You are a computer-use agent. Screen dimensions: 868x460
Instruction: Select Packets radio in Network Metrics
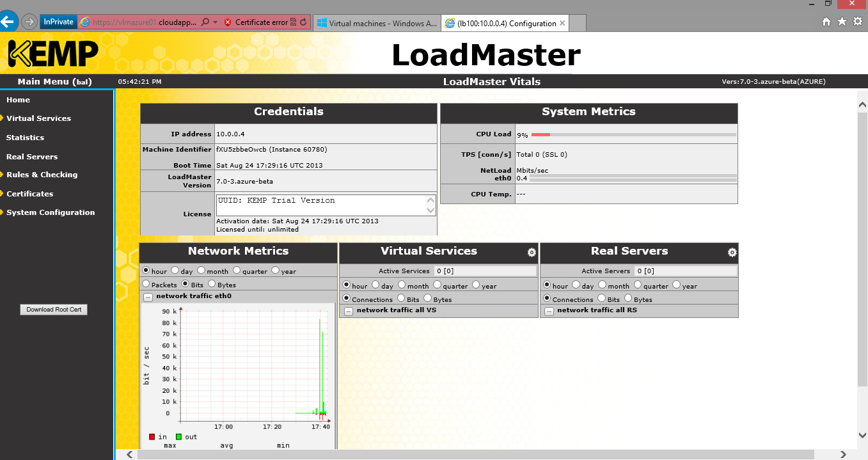(x=146, y=284)
